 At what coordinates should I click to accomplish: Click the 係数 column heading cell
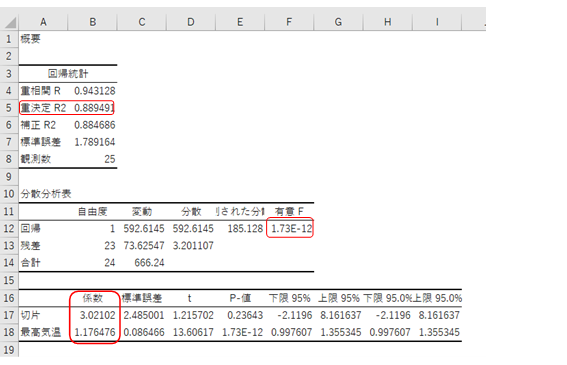pyautogui.click(x=93, y=298)
